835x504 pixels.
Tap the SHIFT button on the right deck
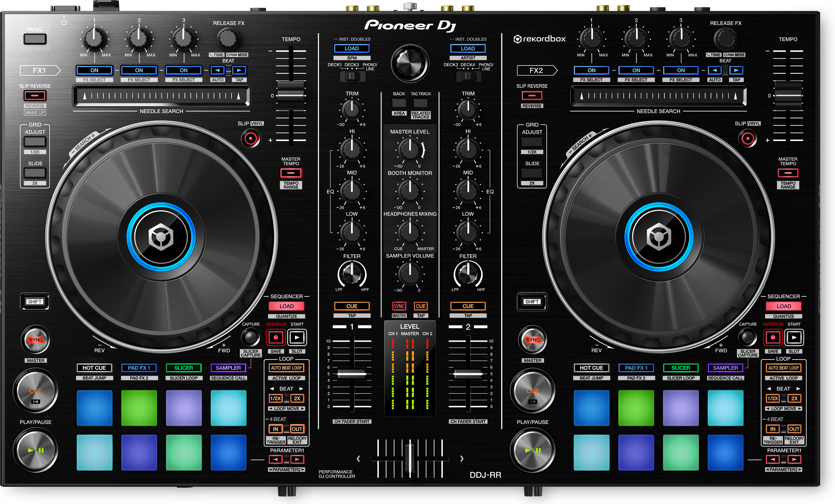[x=532, y=302]
